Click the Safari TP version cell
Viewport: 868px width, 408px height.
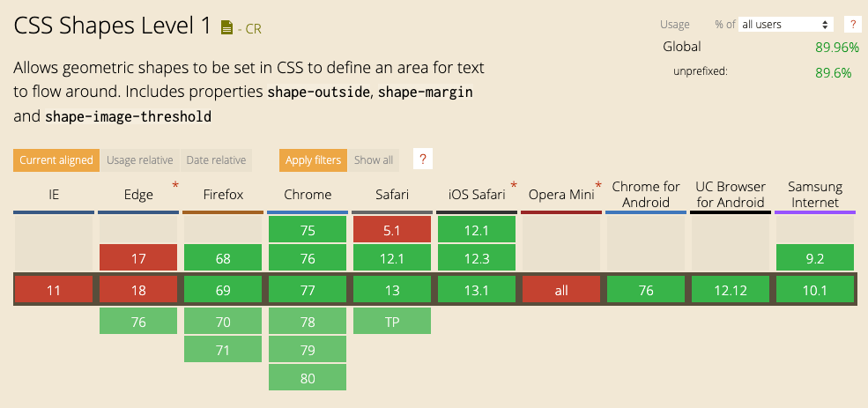coord(392,322)
